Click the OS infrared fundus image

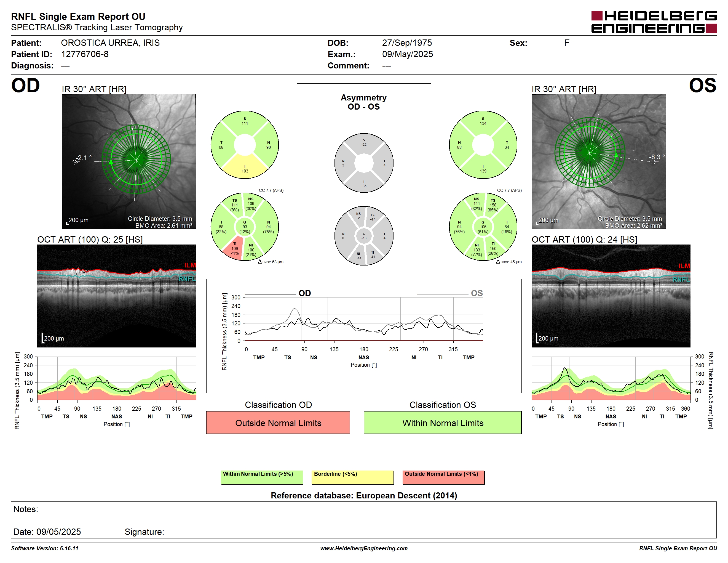(599, 161)
